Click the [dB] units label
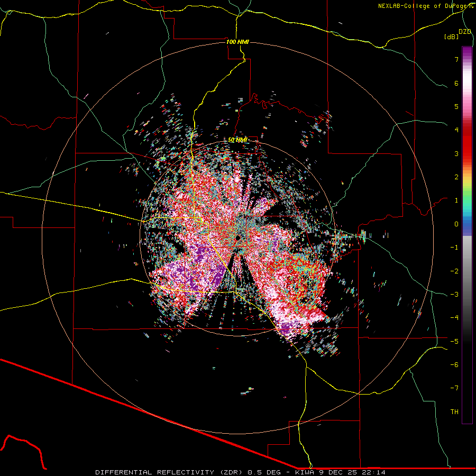Screen dimensions: 476x476 coord(452,36)
